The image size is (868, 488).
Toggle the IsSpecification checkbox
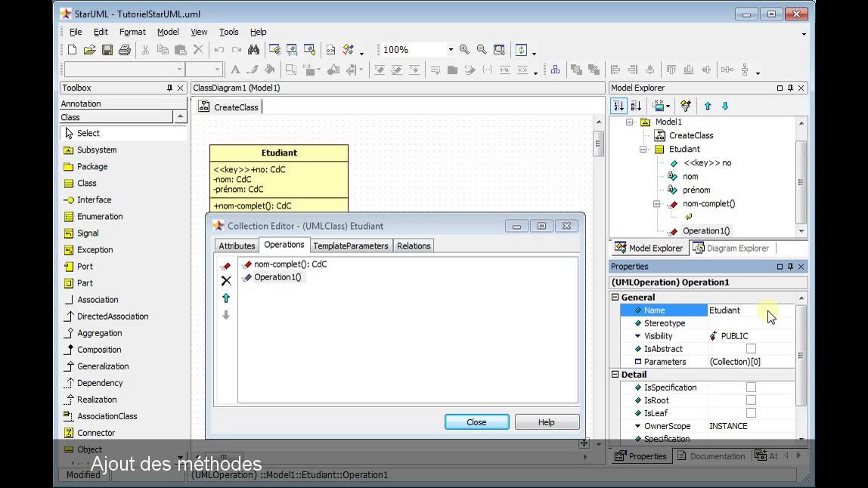pyautogui.click(x=752, y=388)
